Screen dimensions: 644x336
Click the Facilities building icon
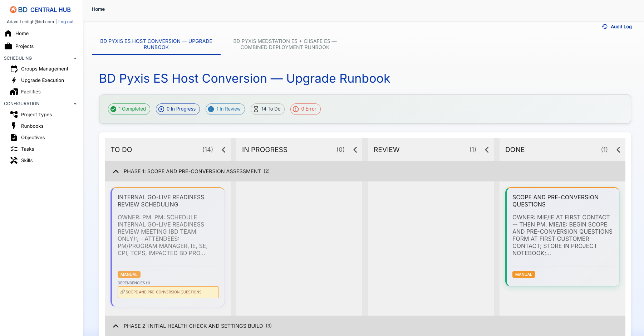coord(14,92)
